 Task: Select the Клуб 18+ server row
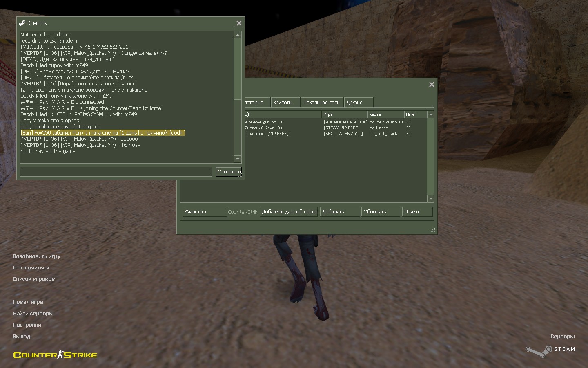coord(335,128)
